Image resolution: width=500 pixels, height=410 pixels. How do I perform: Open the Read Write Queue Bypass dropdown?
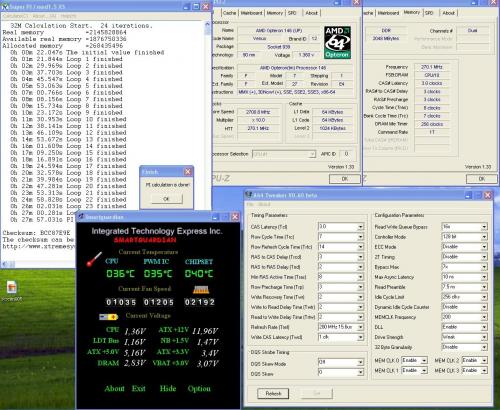(484, 227)
